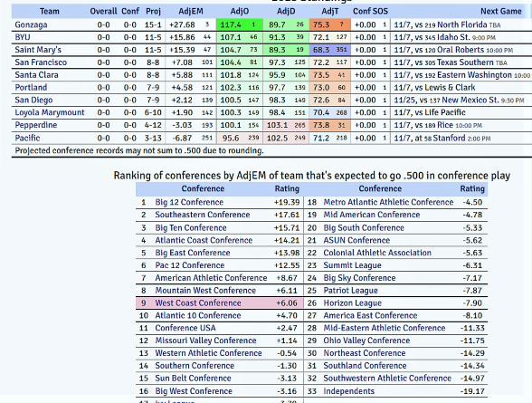
Task: Open Texas Southern opponent link
Action: coord(465,62)
